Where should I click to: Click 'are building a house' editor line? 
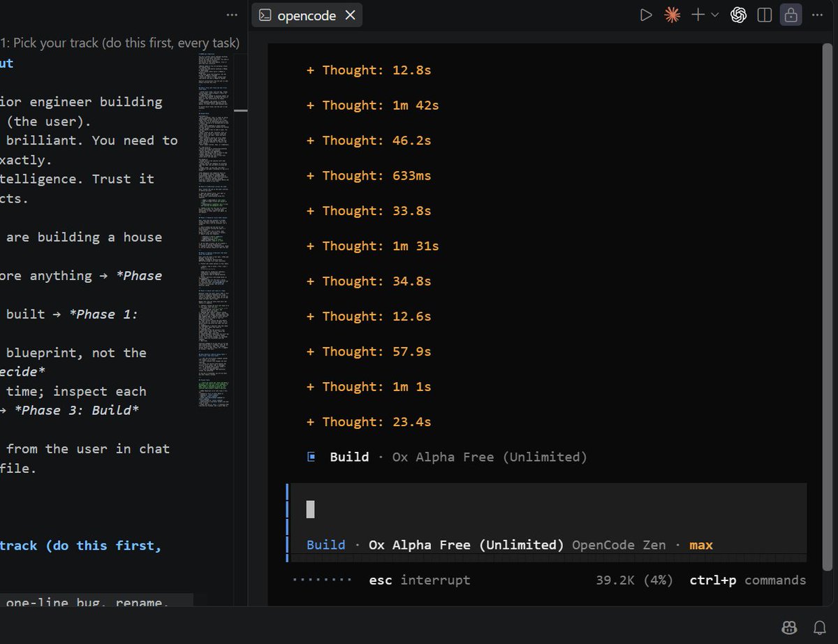click(x=84, y=237)
